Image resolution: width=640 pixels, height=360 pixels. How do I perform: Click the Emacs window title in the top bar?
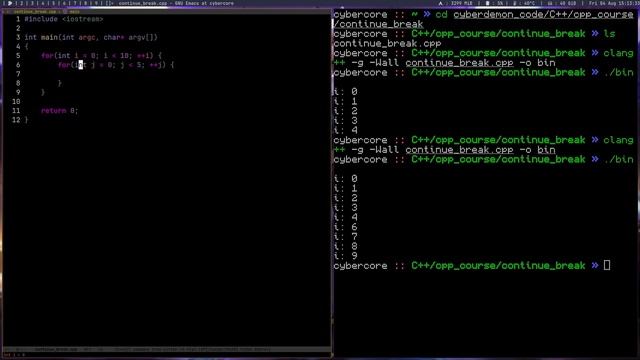coord(176,3)
